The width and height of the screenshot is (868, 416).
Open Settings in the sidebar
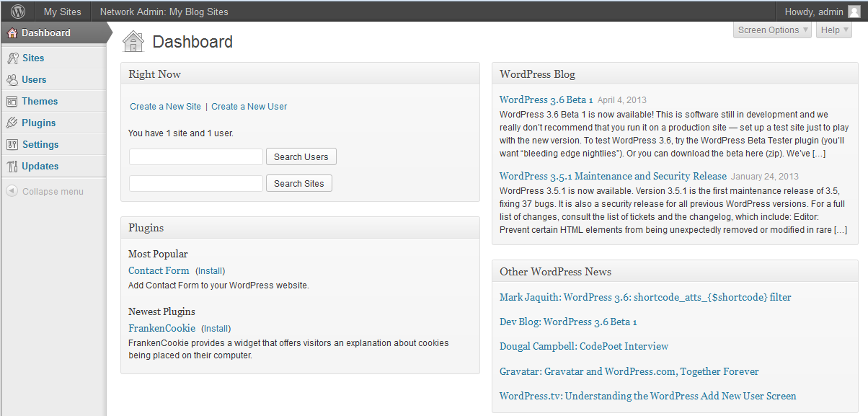tap(40, 144)
